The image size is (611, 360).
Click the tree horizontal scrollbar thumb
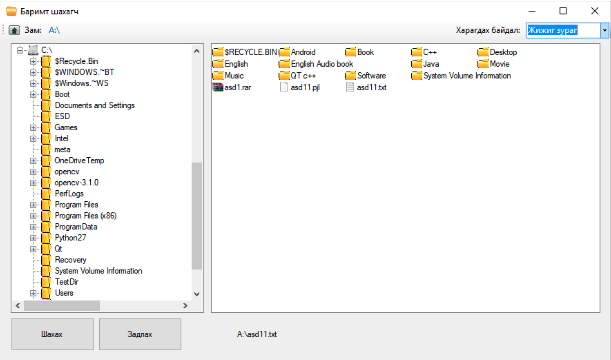click(62, 306)
